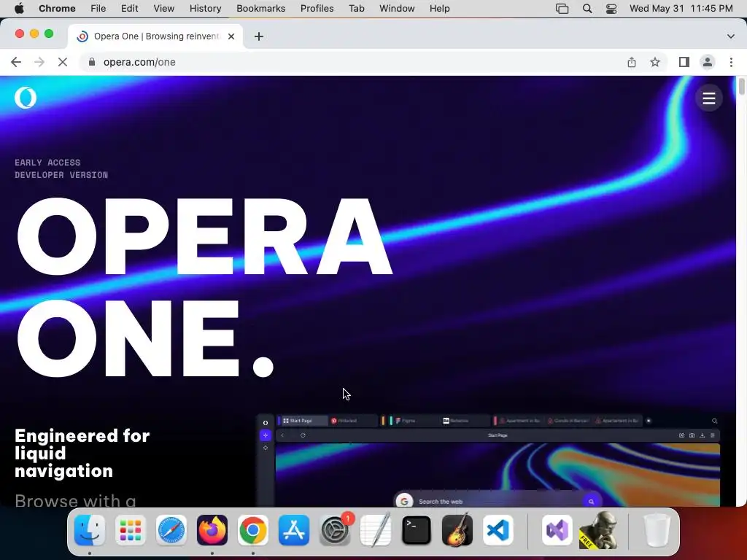Open Finder from the Dock

coord(90,530)
